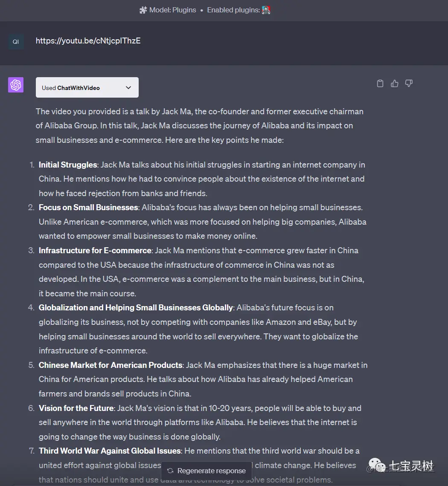Select the 'Vision for the Future' heading
The height and width of the screenshot is (486, 448).
(x=76, y=408)
